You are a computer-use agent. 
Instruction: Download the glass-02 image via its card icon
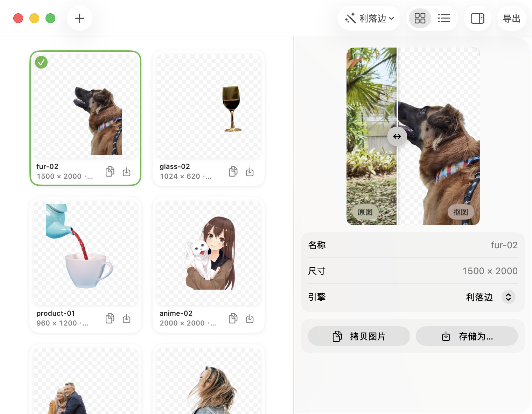250,172
